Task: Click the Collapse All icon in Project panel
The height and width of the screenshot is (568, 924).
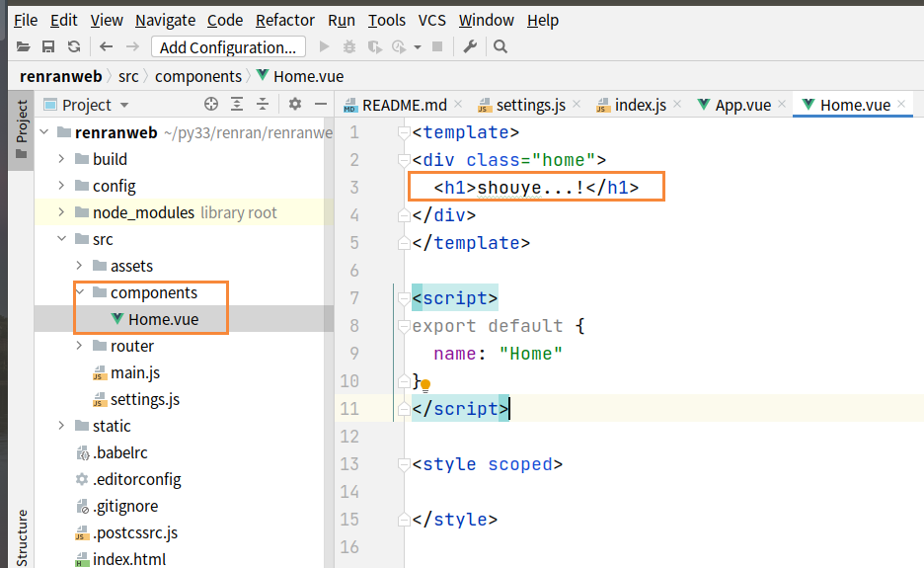Action: 263,105
